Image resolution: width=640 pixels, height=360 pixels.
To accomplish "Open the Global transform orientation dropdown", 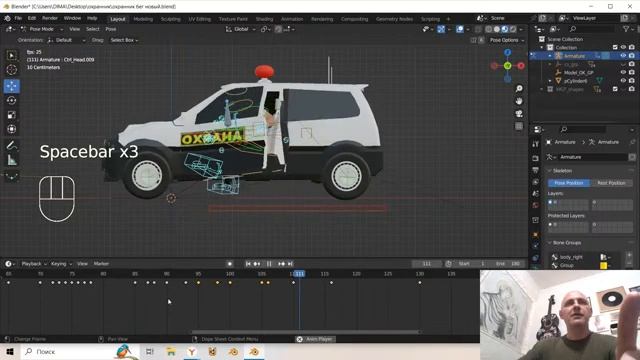I will 241,29.
